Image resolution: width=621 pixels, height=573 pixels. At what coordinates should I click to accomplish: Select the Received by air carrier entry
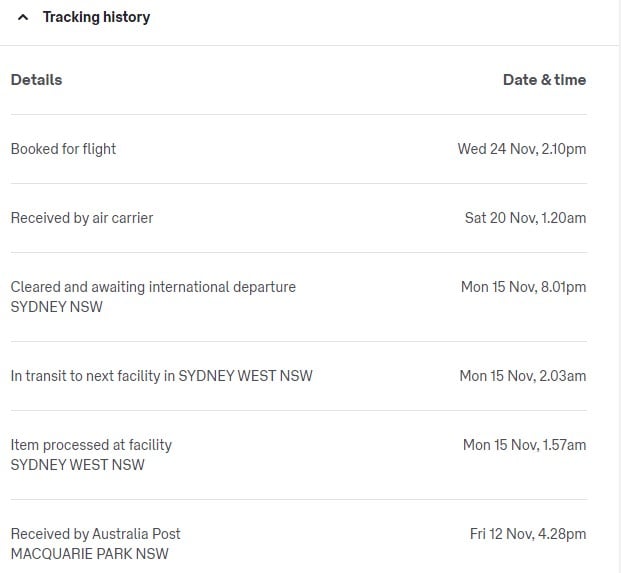coord(82,218)
